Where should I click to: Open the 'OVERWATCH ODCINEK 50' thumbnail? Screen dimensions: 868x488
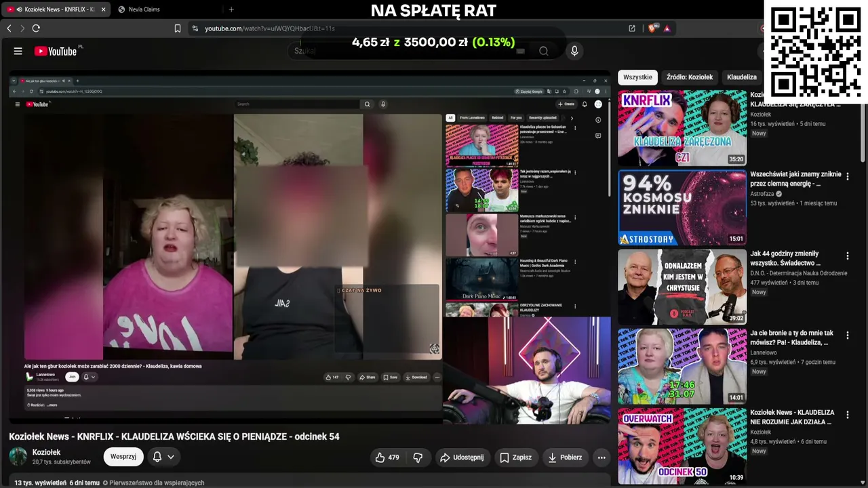pos(682,445)
